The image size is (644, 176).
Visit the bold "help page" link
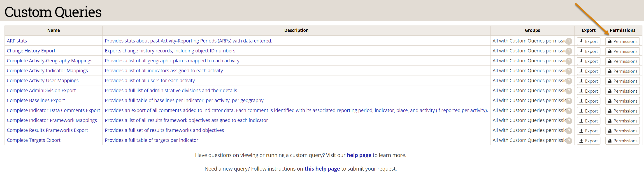pos(359,155)
